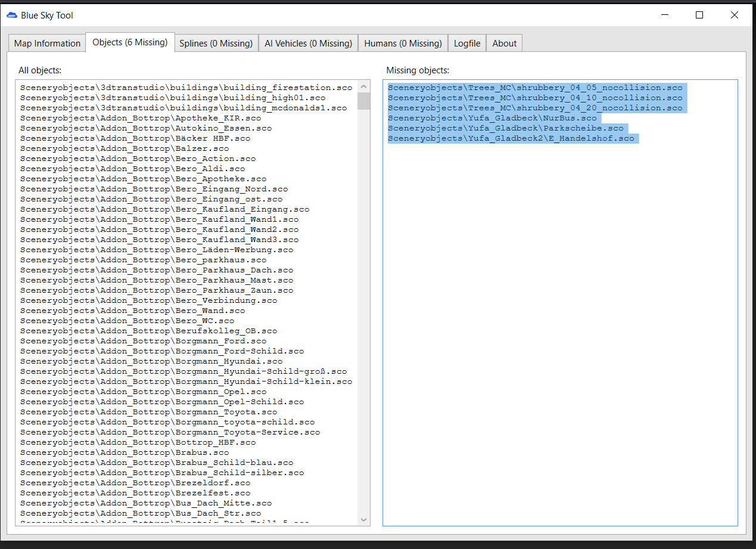Click scroll up arrow in All objects list
The width and height of the screenshot is (756, 549).
pos(363,87)
